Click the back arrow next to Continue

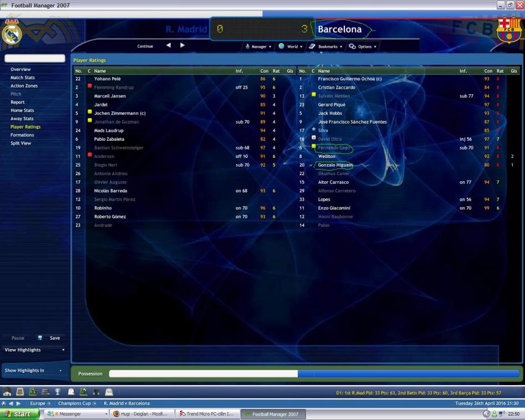pyautogui.click(x=169, y=45)
